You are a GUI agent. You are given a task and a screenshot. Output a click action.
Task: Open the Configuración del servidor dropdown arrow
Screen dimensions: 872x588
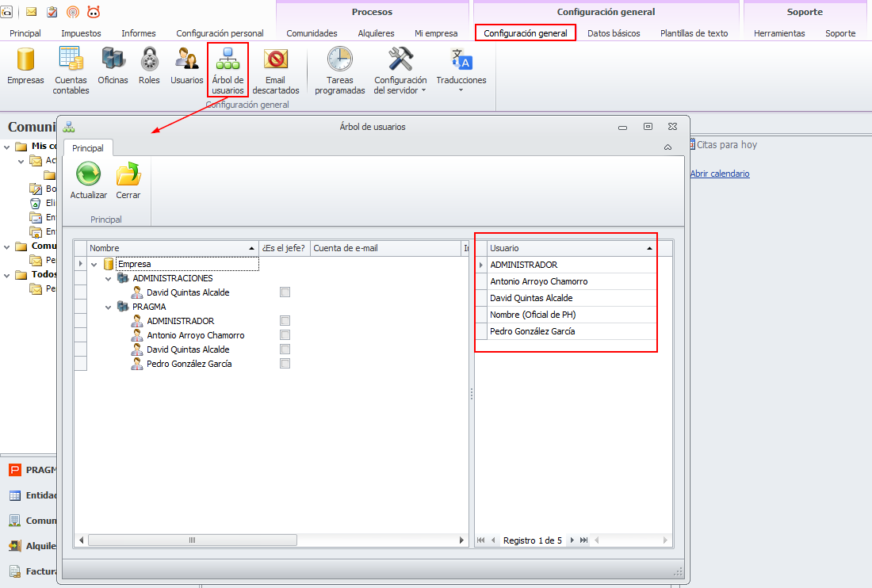point(424,90)
